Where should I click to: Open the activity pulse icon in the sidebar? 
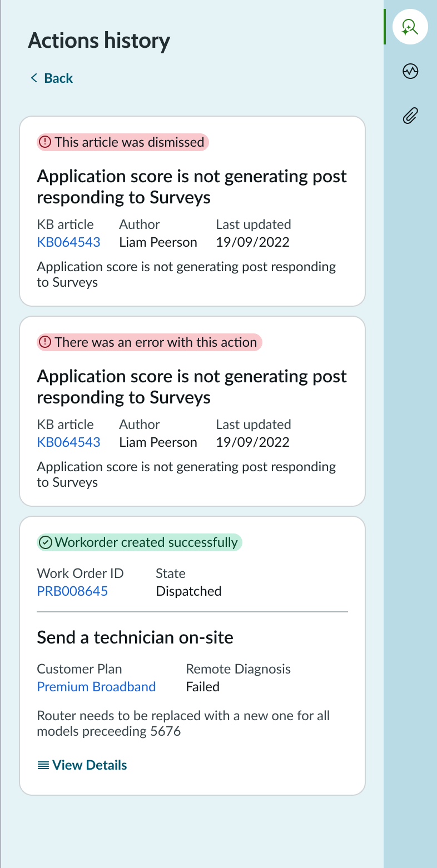pyautogui.click(x=410, y=71)
